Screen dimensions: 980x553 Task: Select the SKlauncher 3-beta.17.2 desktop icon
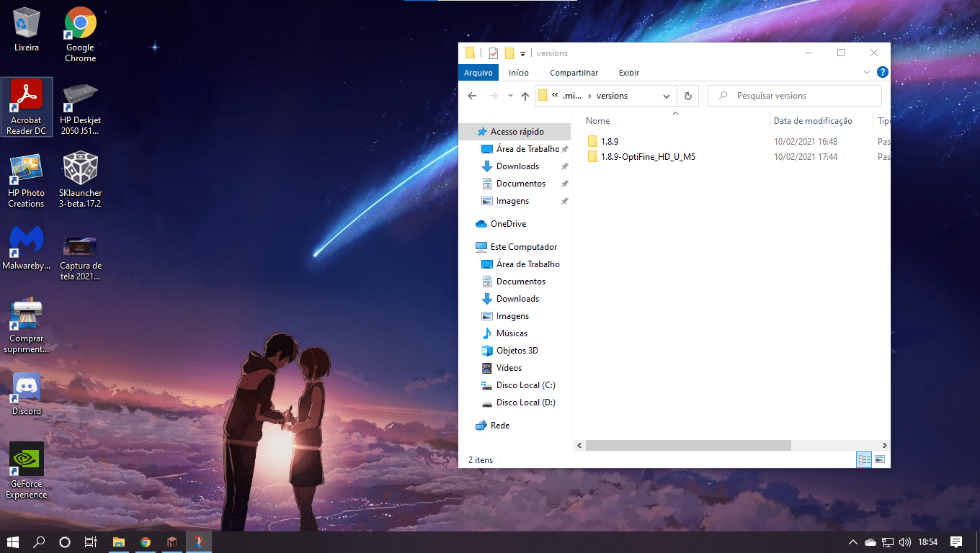click(81, 180)
